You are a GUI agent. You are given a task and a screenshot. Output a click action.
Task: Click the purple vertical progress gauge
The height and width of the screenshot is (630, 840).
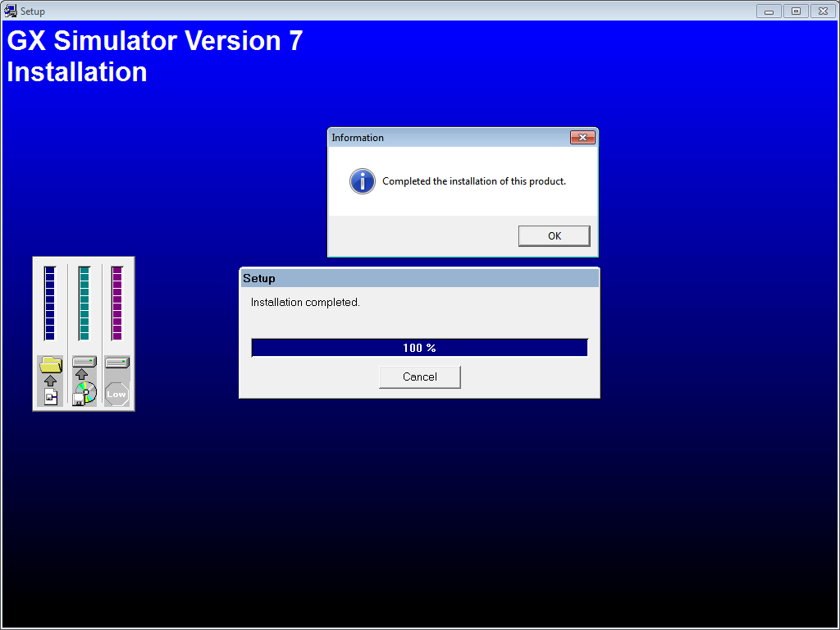[x=116, y=304]
